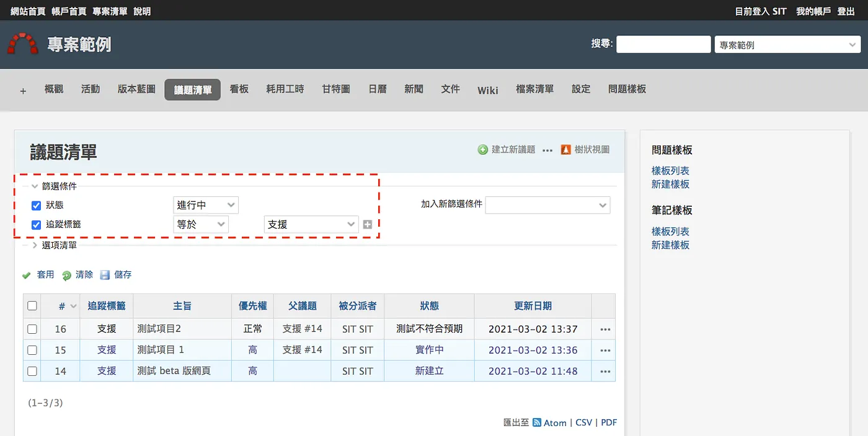Viewport: 868px width, 436px height.
Task: Check the checkbox for issue 16
Action: coord(32,329)
